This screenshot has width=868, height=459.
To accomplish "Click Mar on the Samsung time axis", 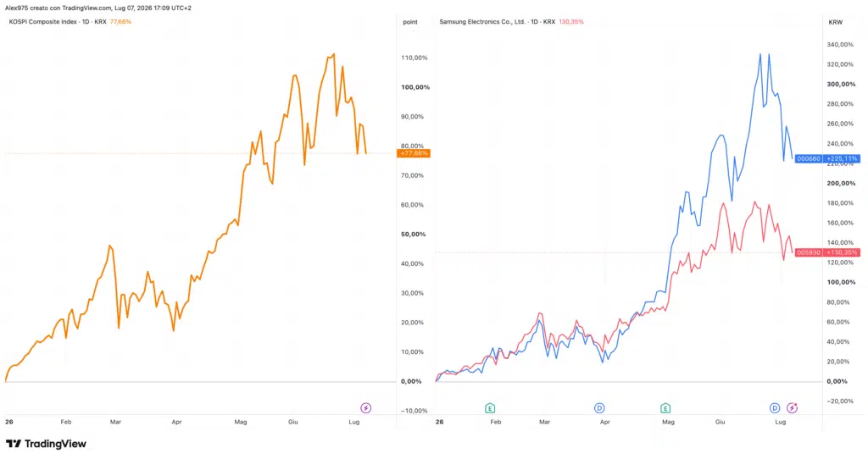I will tap(545, 422).
